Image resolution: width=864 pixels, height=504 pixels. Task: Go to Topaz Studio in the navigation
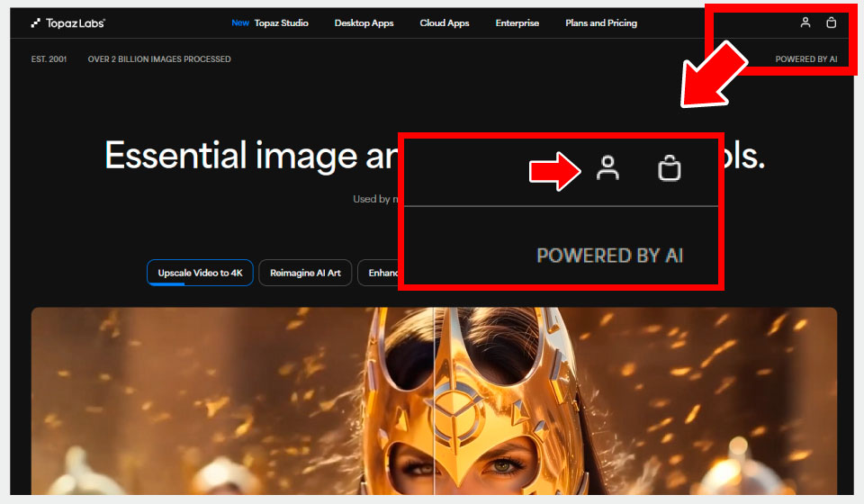(281, 23)
